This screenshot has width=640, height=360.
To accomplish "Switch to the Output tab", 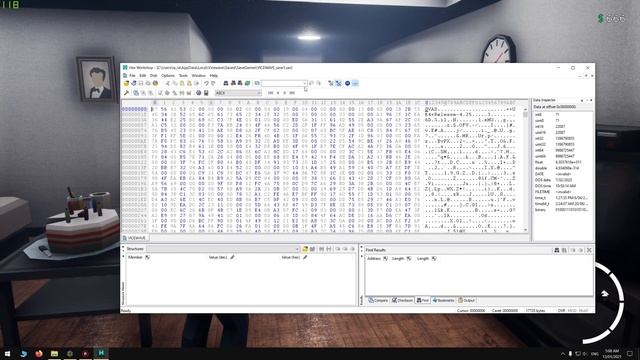I will (x=467, y=300).
